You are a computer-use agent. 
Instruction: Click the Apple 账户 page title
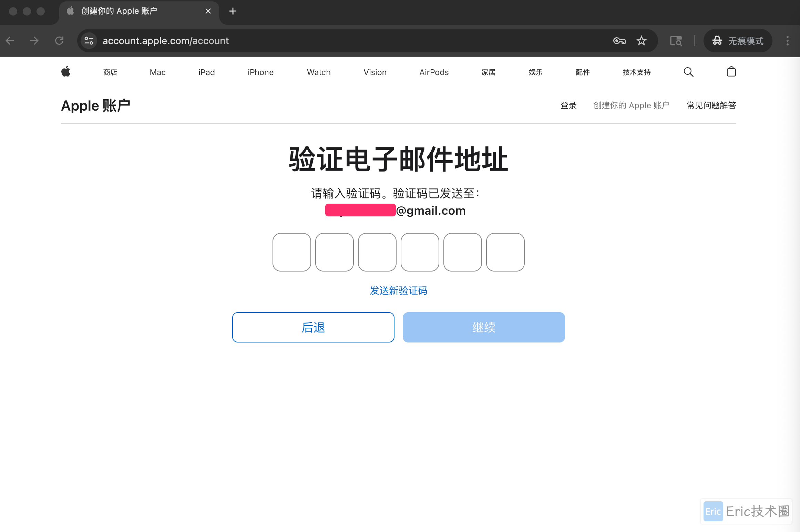click(x=96, y=105)
